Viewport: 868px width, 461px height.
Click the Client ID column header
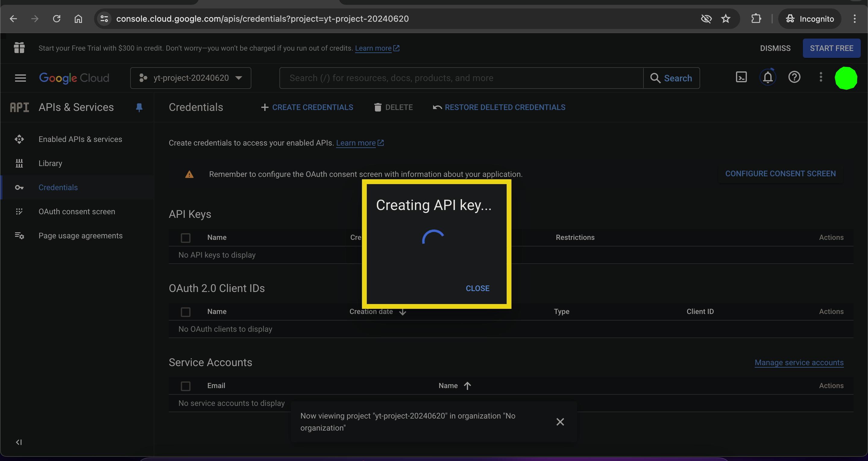700,312
